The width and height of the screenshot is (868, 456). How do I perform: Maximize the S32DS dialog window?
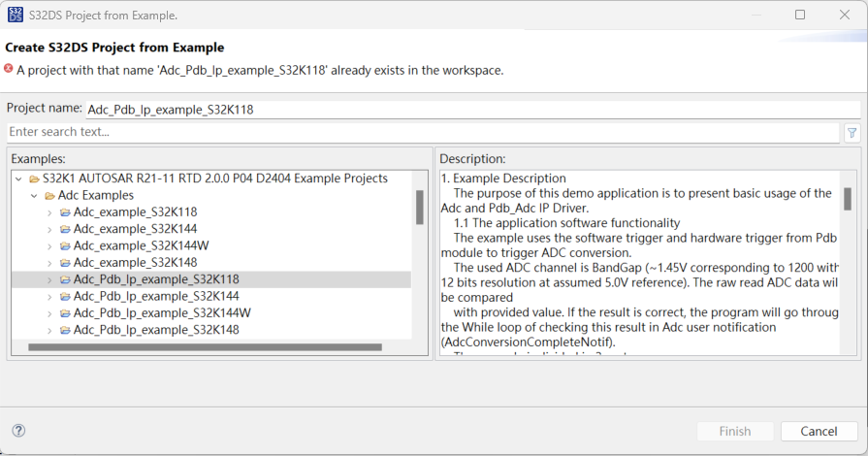click(x=800, y=15)
